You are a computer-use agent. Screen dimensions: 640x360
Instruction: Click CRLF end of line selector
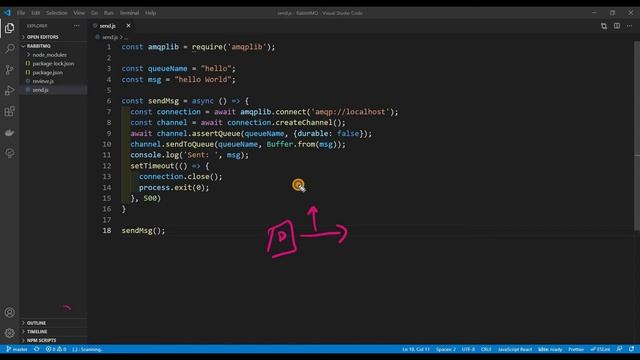486,349
